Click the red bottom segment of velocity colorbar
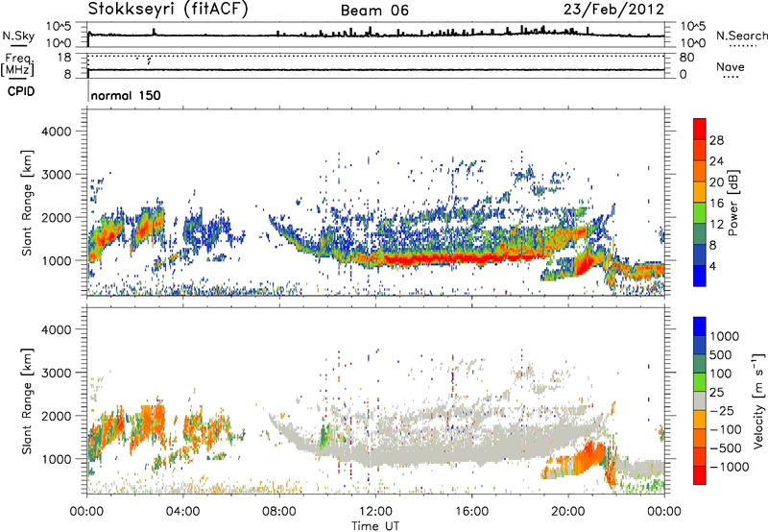Viewport: 768px width, 532px height. pyautogui.click(x=700, y=475)
